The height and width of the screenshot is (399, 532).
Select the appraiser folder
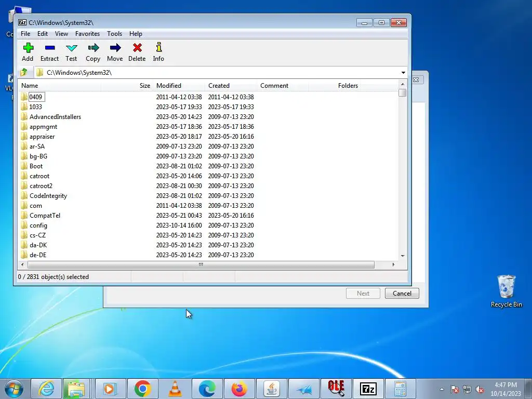[x=42, y=137]
